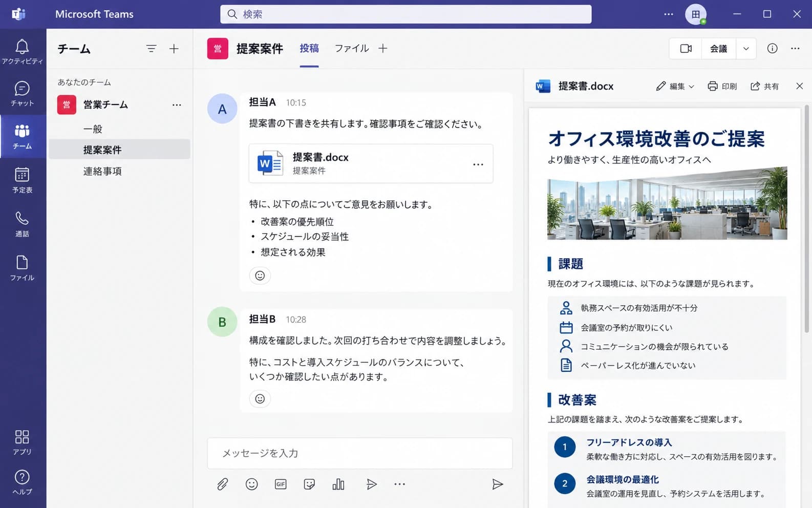Open the channel header more options ellipsis

795,49
